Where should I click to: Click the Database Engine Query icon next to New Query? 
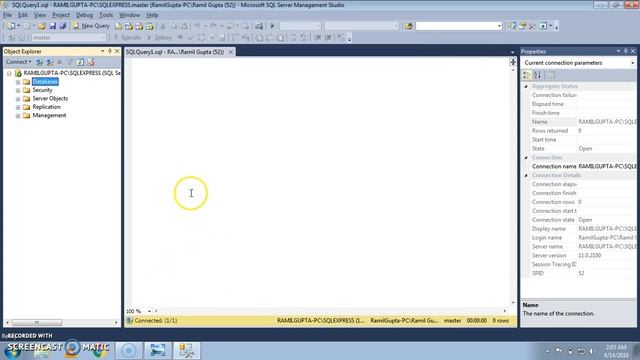click(118, 26)
